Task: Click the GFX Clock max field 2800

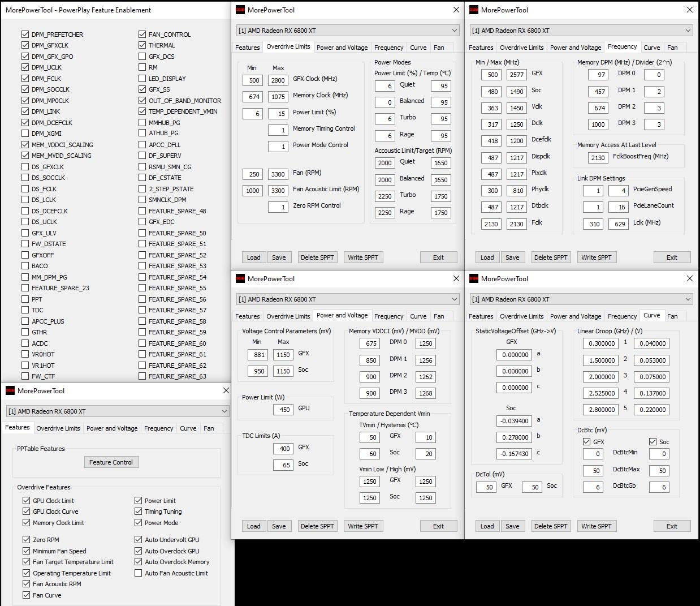Action: click(x=278, y=80)
